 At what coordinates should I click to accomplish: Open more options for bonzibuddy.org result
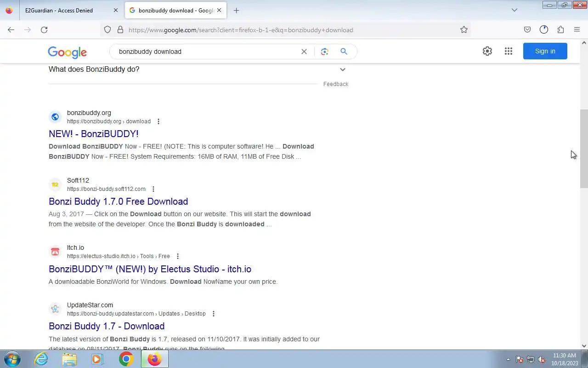[158, 121]
